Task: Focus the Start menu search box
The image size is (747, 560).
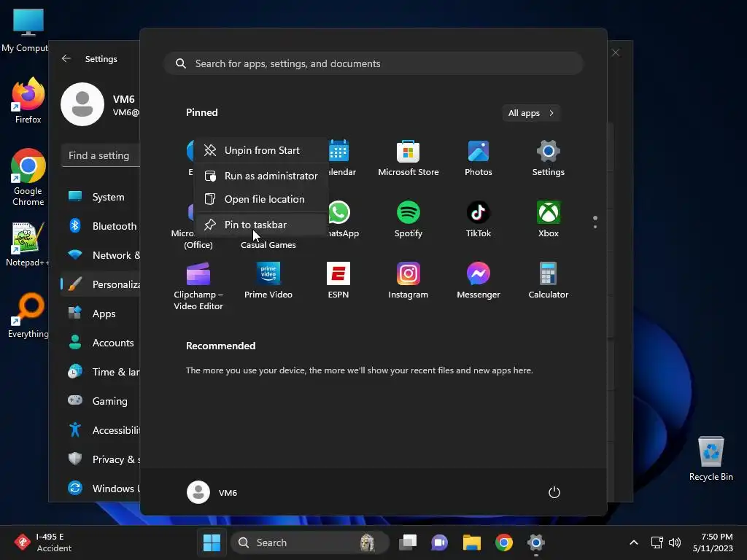Action: point(373,63)
